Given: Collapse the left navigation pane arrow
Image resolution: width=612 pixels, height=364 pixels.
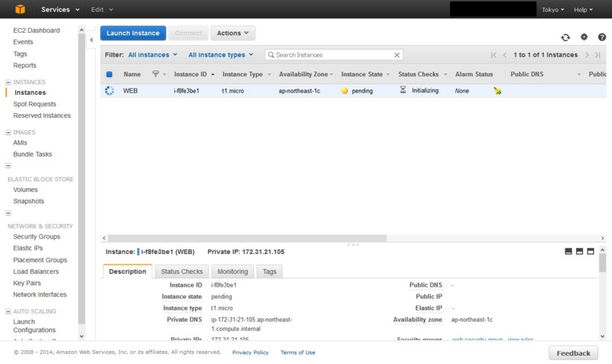Looking at the screenshot, I should [x=91, y=40].
